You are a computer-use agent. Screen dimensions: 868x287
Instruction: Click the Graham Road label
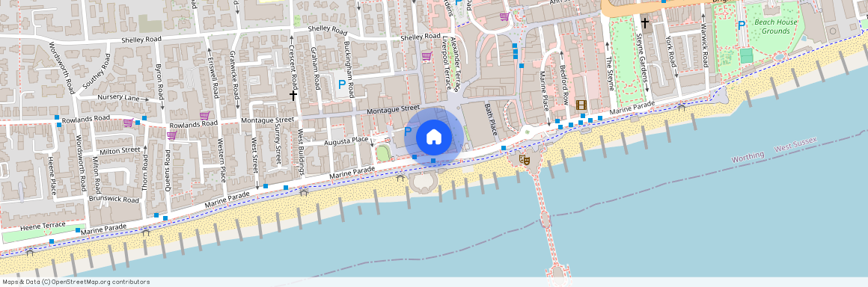click(315, 69)
